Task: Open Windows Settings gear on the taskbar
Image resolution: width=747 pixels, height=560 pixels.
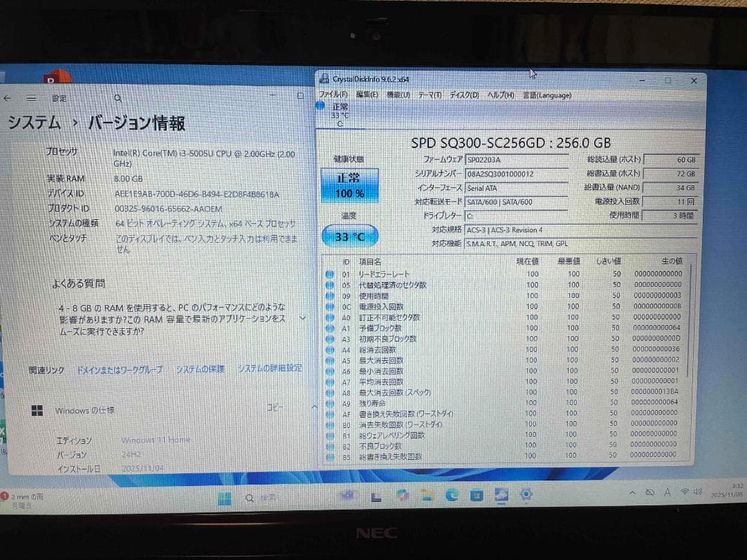Action: [526, 494]
